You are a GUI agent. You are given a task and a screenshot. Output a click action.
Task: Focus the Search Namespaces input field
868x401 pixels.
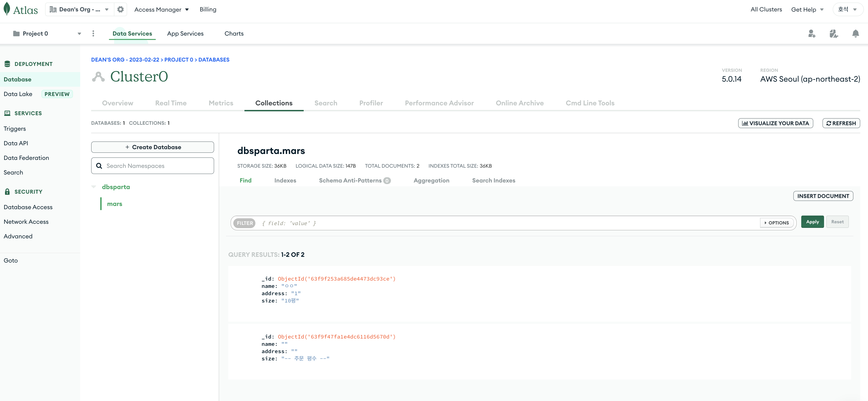153,166
